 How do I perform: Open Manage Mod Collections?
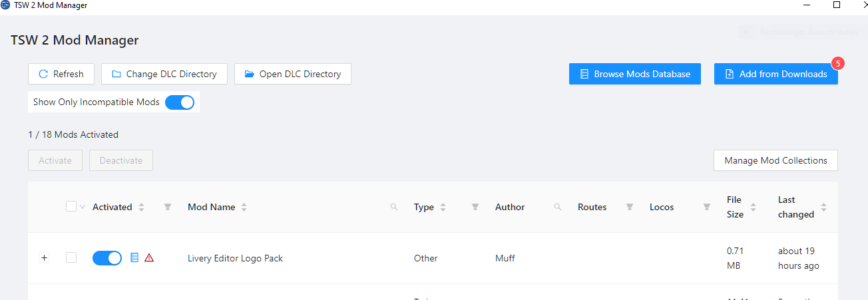[x=776, y=160]
